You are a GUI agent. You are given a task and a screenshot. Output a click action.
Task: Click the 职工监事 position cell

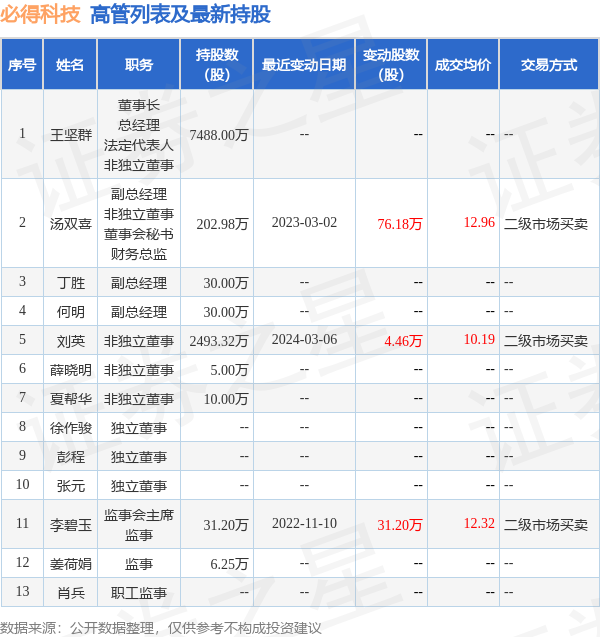139,593
